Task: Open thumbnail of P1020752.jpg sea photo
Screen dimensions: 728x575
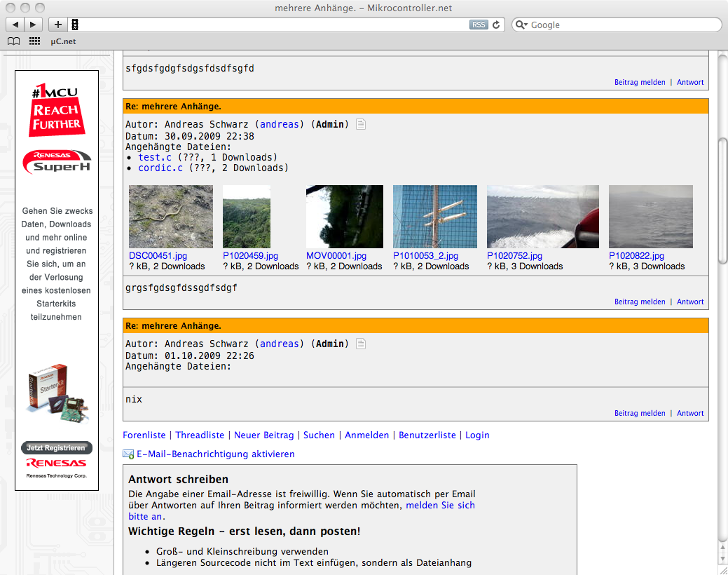Action: tap(543, 217)
